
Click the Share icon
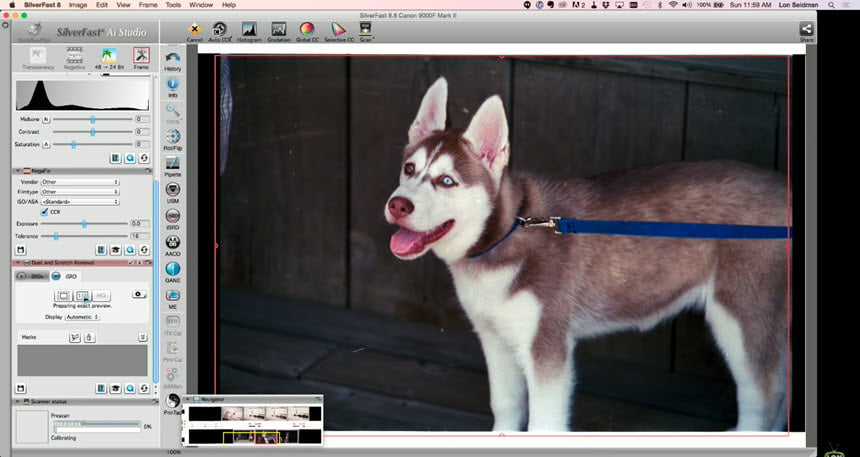click(806, 32)
